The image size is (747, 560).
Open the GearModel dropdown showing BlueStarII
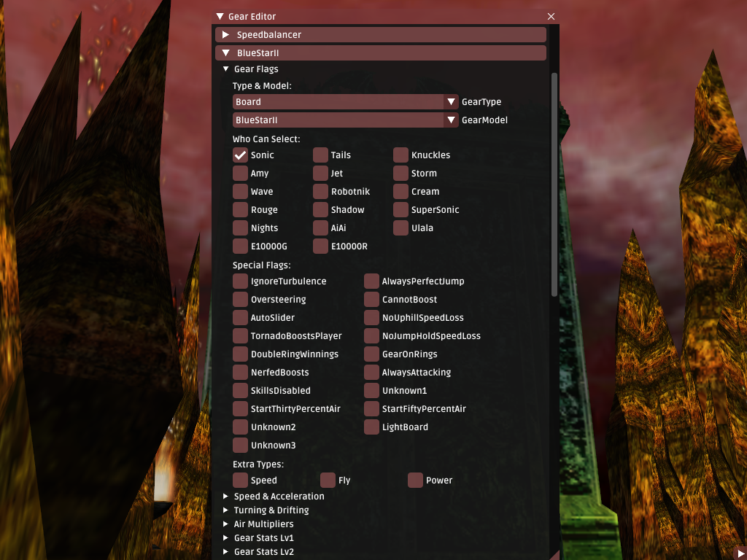(x=345, y=120)
